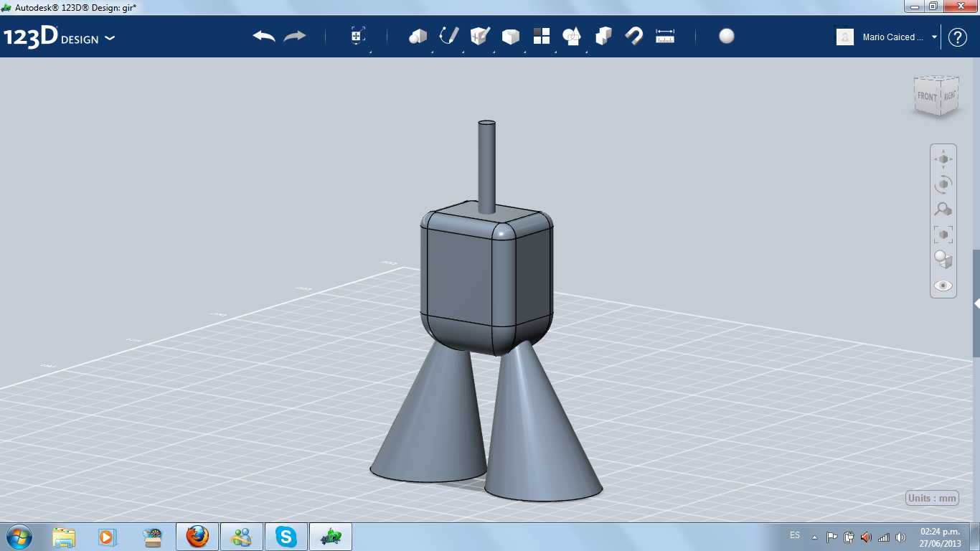The image size is (980, 551).
Task: Select the Orbit navigation tool
Action: click(x=943, y=184)
